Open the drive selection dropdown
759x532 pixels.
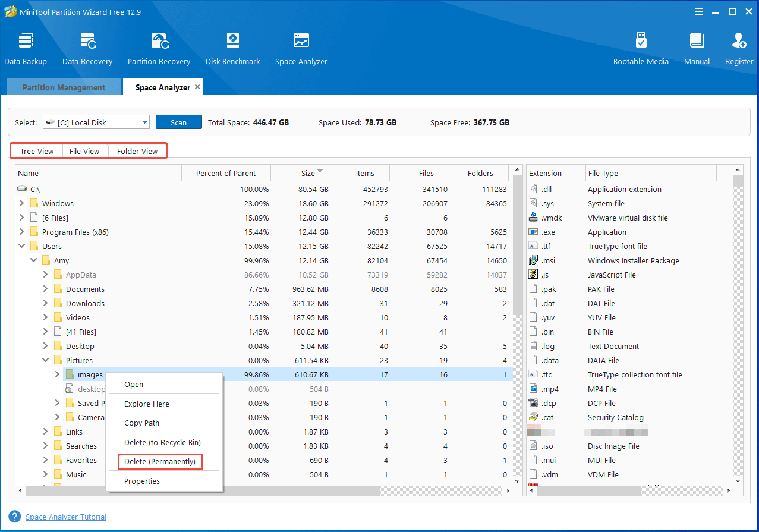tap(143, 122)
